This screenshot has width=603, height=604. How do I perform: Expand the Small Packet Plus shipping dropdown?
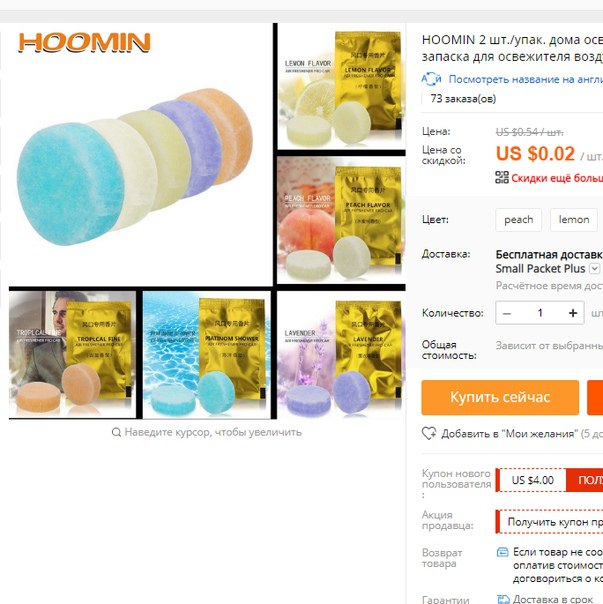click(595, 268)
